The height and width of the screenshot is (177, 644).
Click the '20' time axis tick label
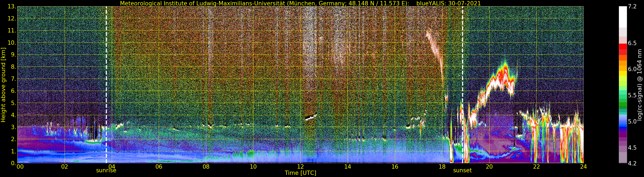(x=489, y=166)
